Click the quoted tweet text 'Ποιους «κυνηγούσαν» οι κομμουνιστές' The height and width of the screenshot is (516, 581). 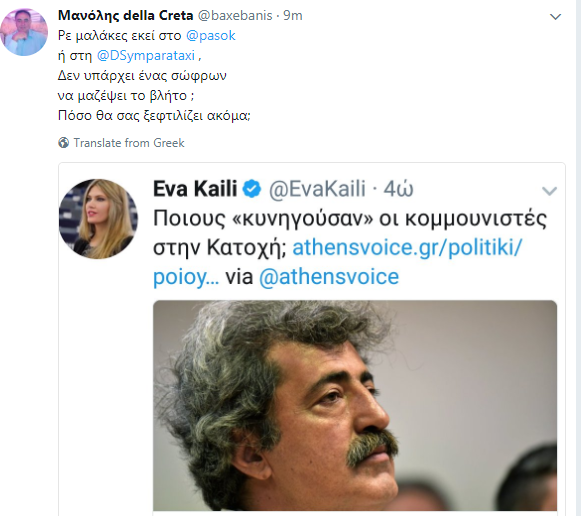point(350,219)
